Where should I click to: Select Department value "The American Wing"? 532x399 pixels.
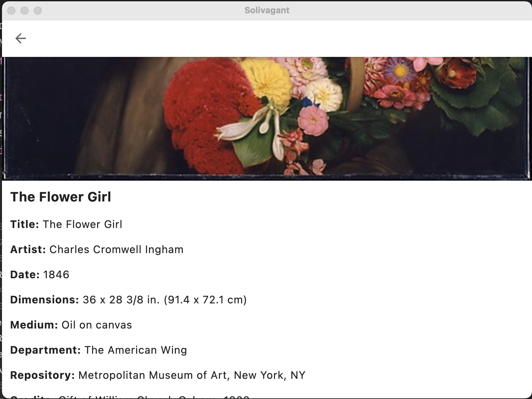pyautogui.click(x=136, y=350)
